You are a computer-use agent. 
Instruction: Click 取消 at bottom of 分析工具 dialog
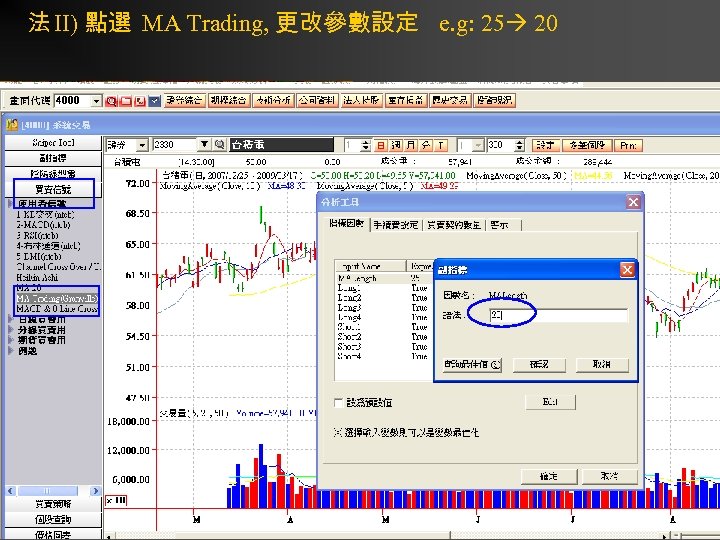tap(610, 477)
